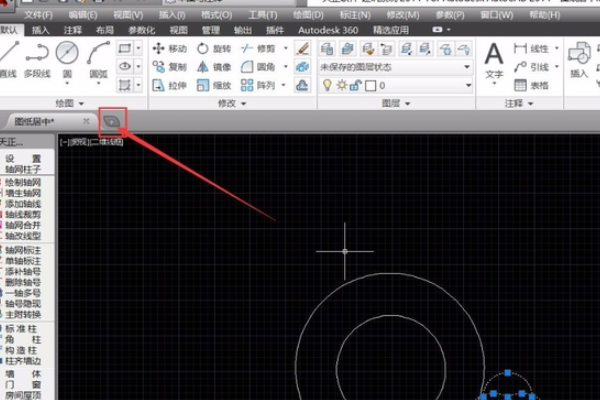The width and height of the screenshot is (600, 400).
Task: Open the Dimension (标注) menu
Action: click(355, 15)
